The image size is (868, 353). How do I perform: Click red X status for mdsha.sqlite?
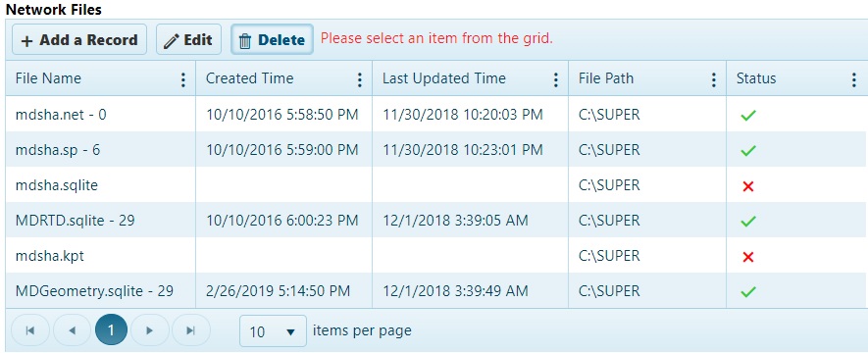[x=748, y=186]
